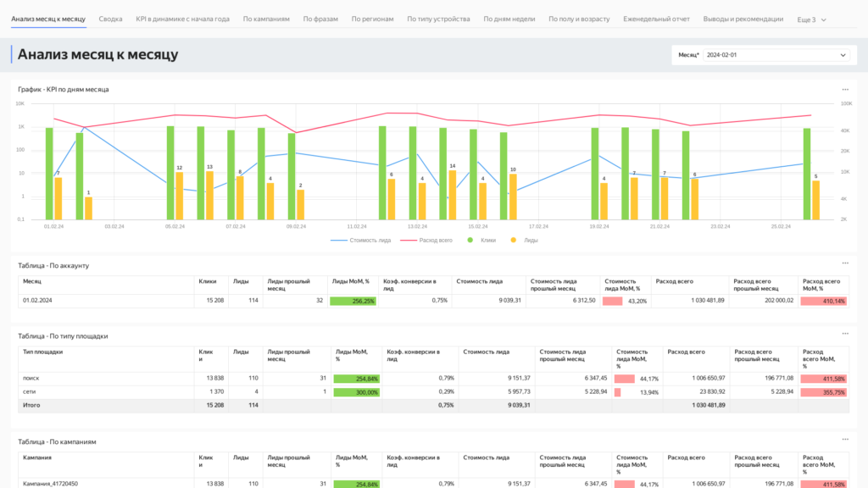Go to the 'По регионам' tab
This screenshot has height=488, width=868.
click(372, 19)
